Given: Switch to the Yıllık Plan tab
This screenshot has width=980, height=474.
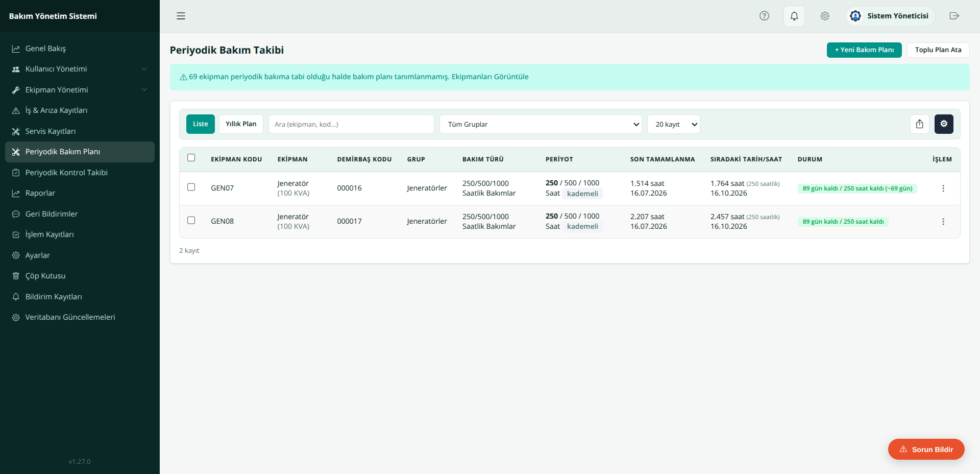Looking at the screenshot, I should point(241,124).
